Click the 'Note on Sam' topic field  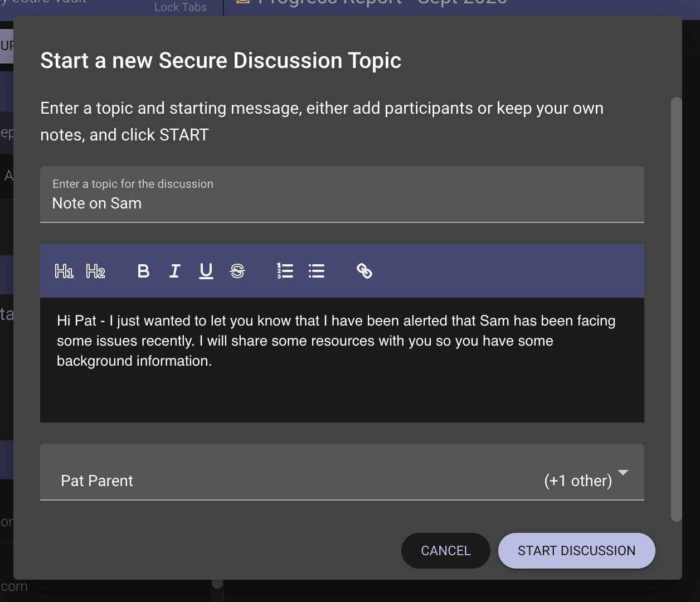pos(341,203)
